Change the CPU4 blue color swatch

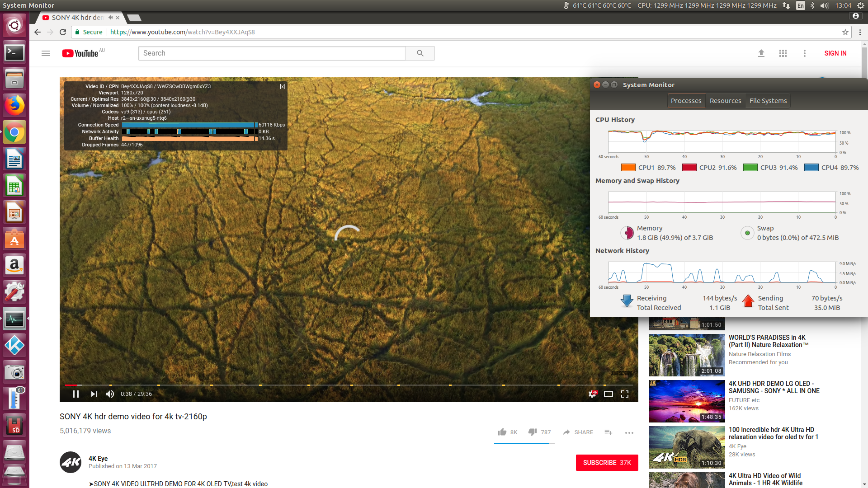[811, 168]
